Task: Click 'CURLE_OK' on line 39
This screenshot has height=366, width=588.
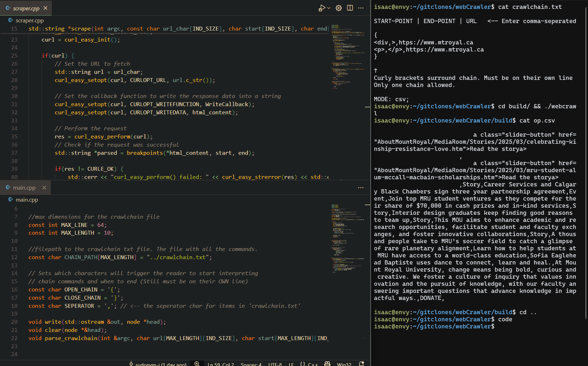Action: [x=100, y=169]
